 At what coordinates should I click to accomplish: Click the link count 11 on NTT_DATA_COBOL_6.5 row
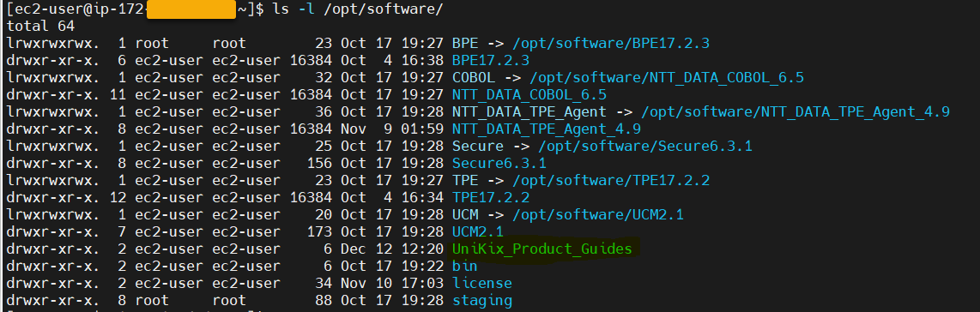coord(118,95)
